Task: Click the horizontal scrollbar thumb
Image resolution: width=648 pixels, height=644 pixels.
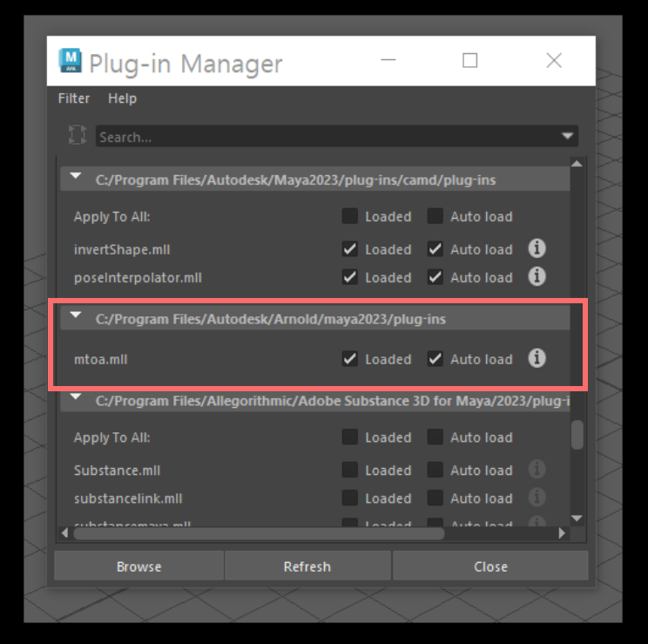Action: [x=259, y=533]
